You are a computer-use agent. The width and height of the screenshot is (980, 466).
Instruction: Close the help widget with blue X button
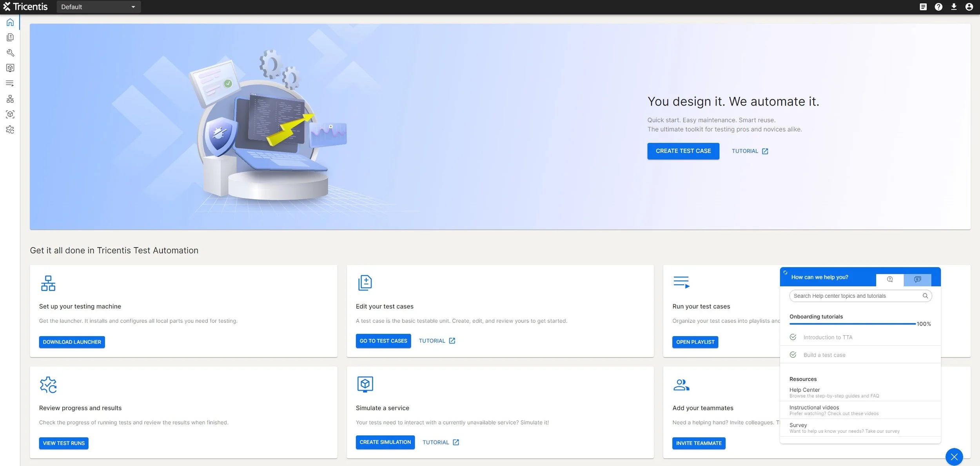(x=954, y=457)
